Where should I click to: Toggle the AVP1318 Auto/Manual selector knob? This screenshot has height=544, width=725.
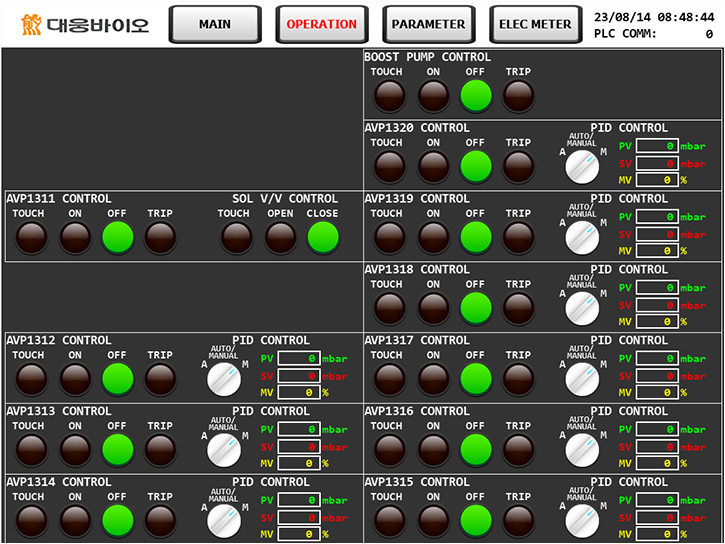click(x=582, y=309)
